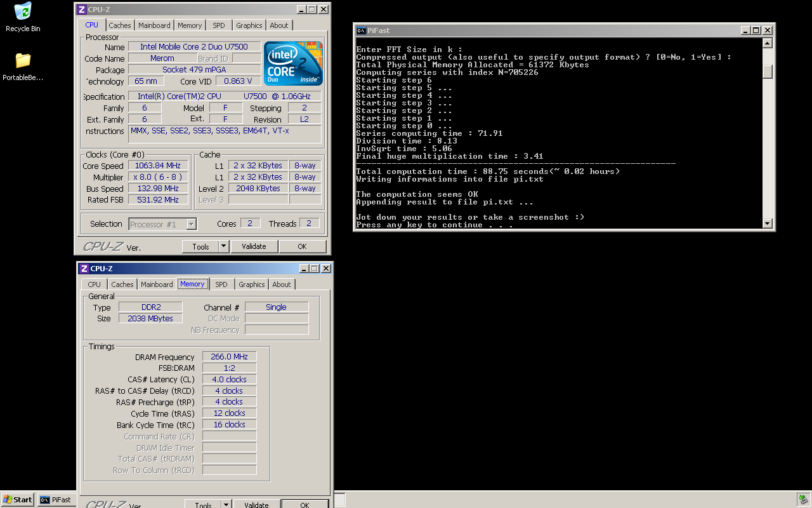
Task: Select PiFast taskbar button
Action: click(56, 500)
